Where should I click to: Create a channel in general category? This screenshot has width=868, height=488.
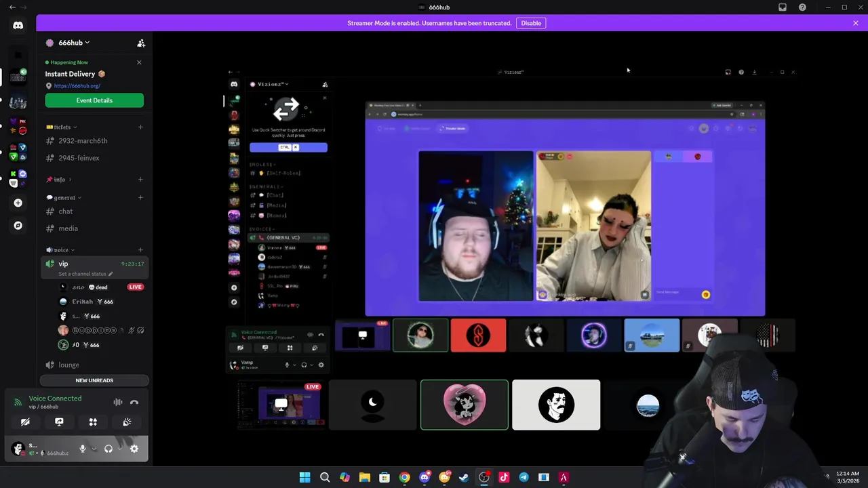140,197
